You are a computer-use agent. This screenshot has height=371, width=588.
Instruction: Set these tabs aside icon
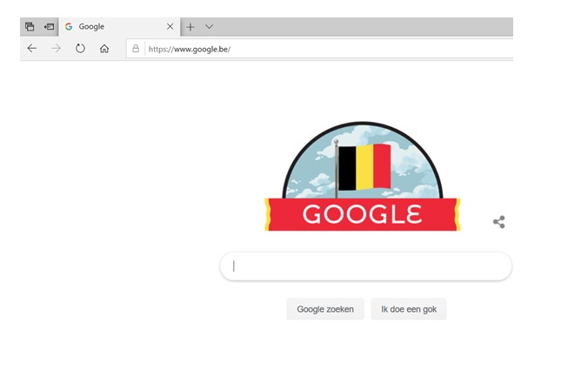coord(49,27)
